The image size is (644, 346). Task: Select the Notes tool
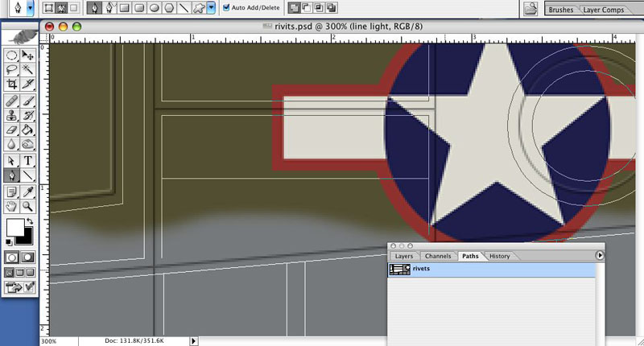tap(11, 192)
